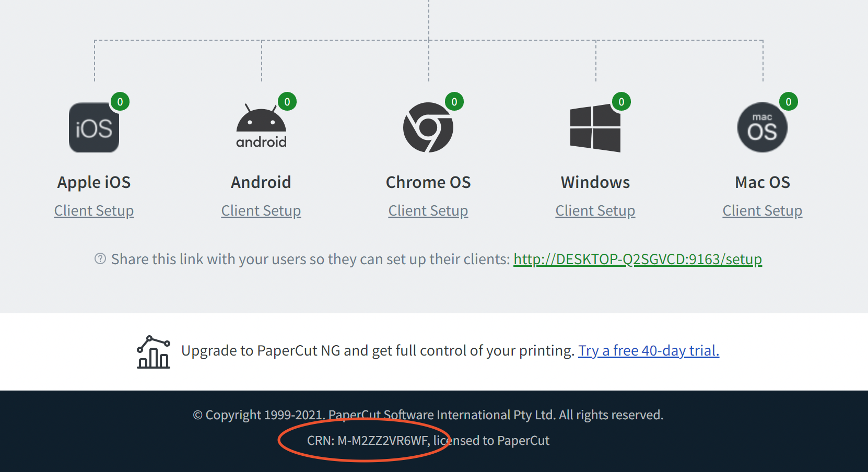Click the zero counter on the Android icon

[x=288, y=102]
